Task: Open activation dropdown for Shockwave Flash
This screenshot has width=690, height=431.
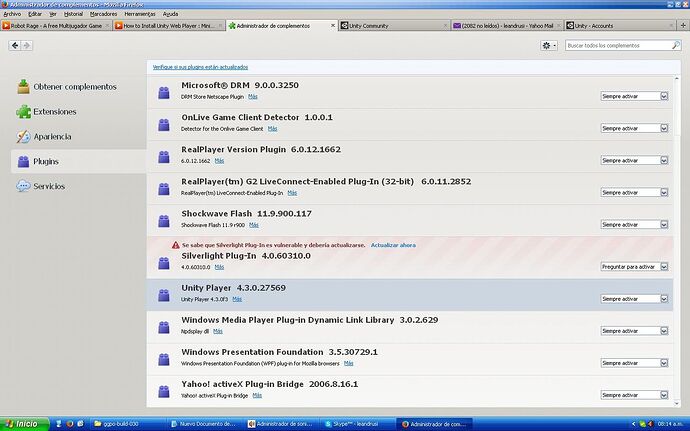Action: 634,225
